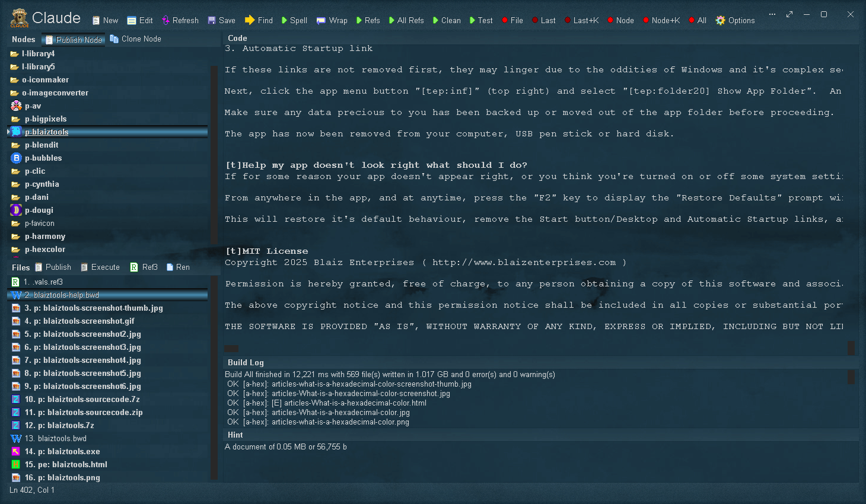Viewport: 866px width, 504px height.
Task: Click the blaiztools.html green icon
Action: tap(16, 464)
